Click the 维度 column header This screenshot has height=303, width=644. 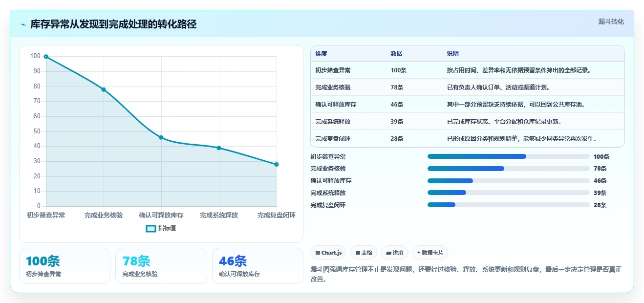pos(321,54)
